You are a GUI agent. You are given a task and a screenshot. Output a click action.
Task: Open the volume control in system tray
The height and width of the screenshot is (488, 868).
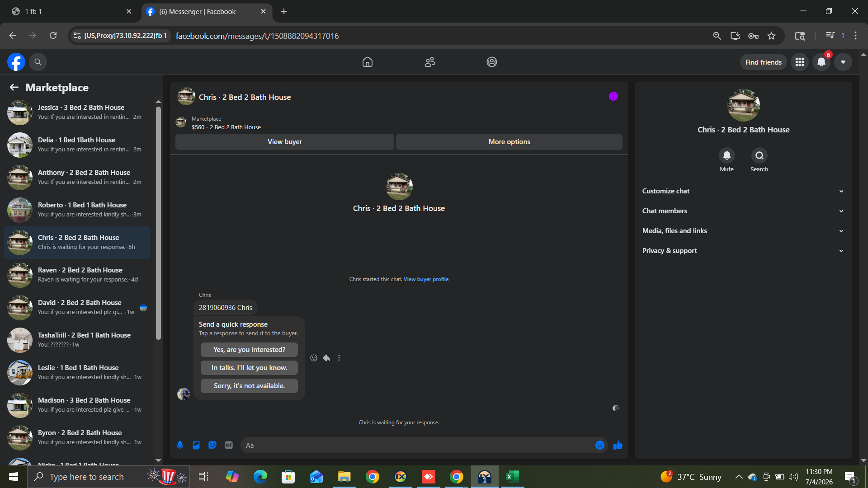click(793, 477)
